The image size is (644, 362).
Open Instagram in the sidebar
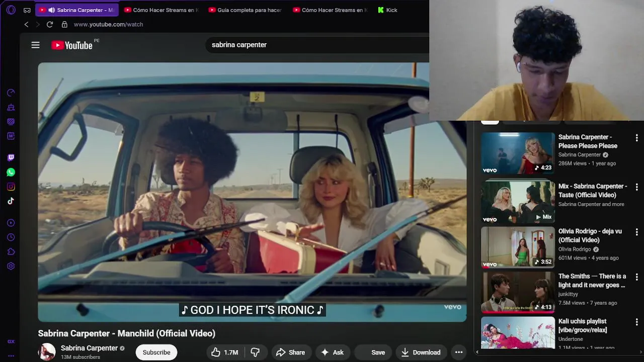(11, 187)
